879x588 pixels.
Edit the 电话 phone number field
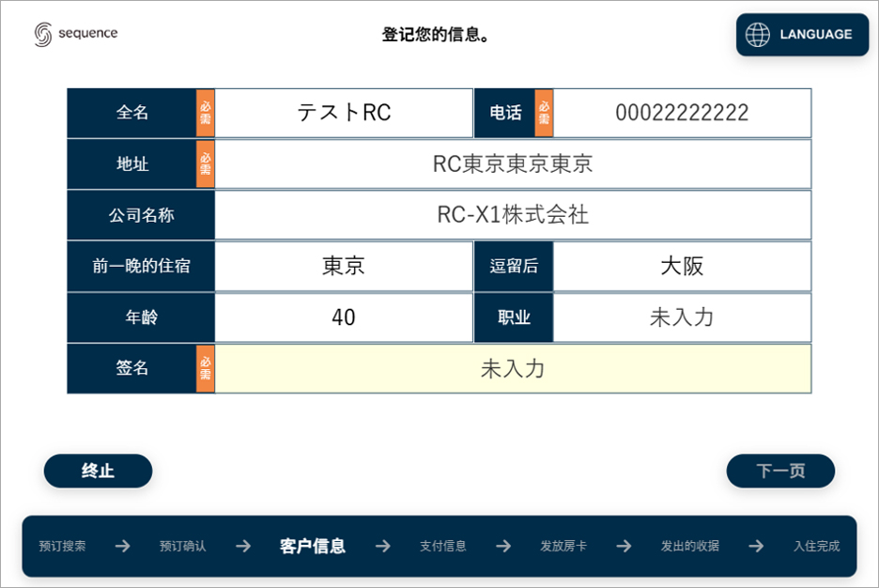point(682,113)
